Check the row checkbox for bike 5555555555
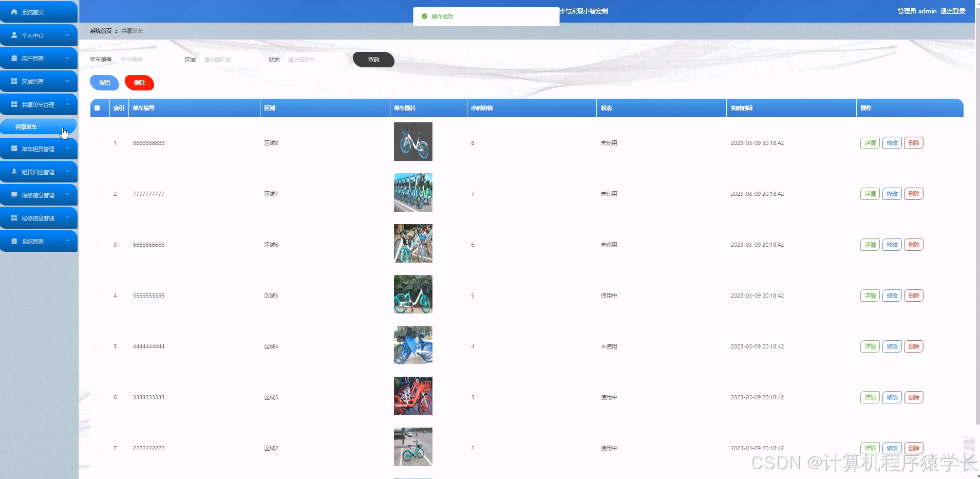This screenshot has height=479, width=980. [97, 296]
